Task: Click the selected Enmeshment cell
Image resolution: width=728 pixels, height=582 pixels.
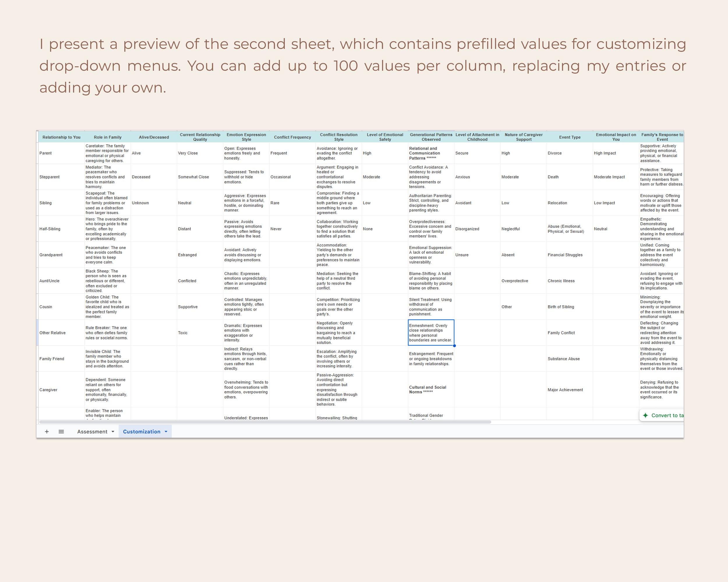Action: pyautogui.click(x=430, y=333)
